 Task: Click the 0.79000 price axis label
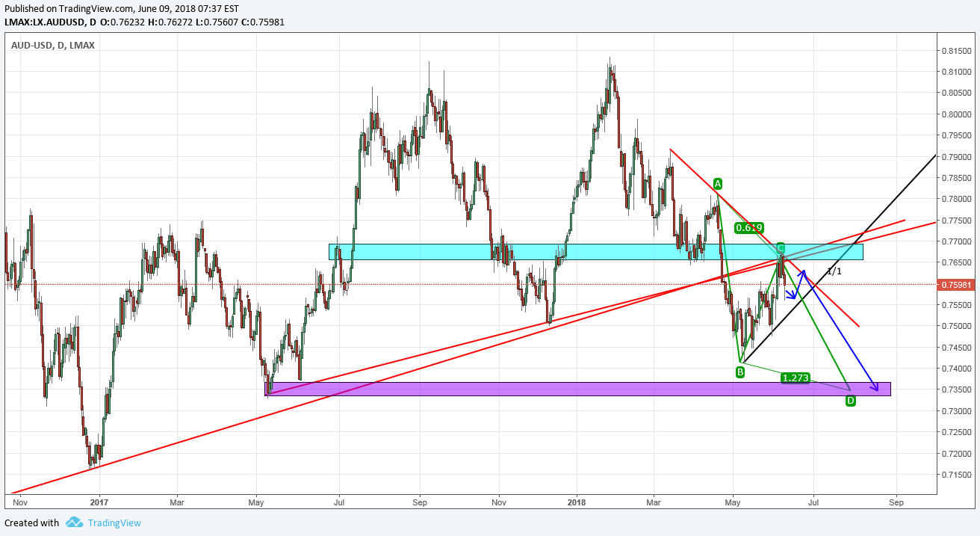click(x=956, y=157)
